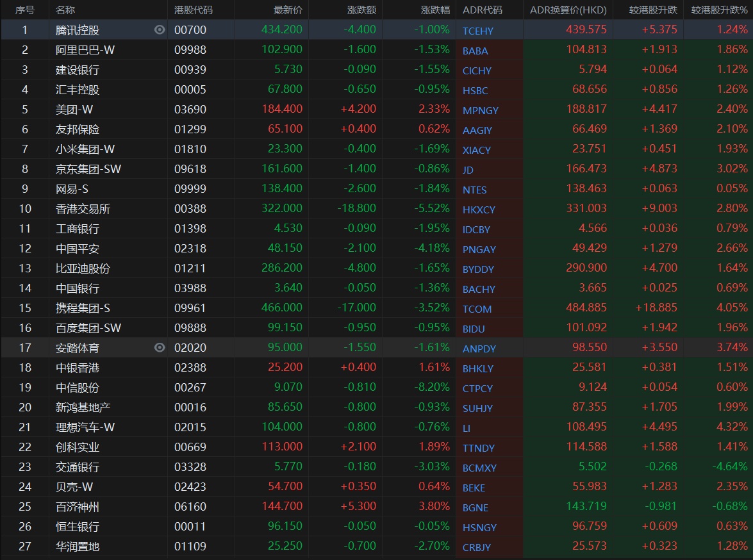Select the 华润置地 row name
The width and height of the screenshot is (753, 560).
(x=78, y=547)
